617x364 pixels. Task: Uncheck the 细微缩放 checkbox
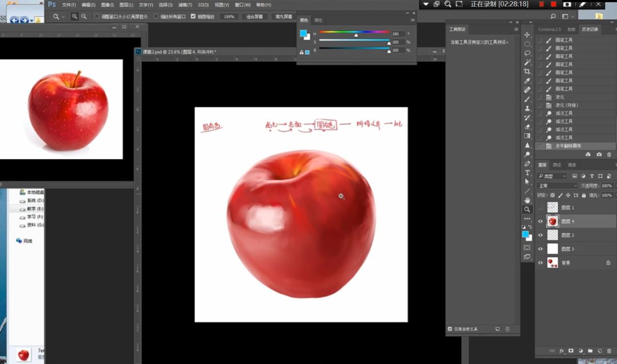click(x=193, y=17)
